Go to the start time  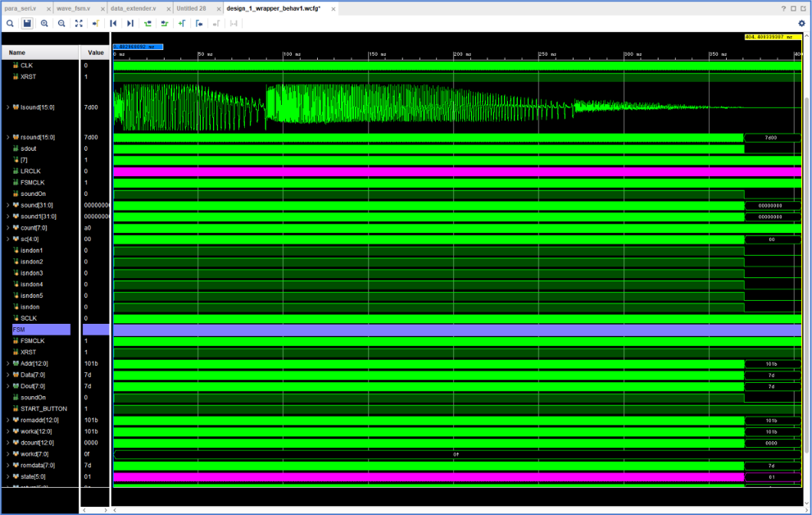[x=113, y=24]
